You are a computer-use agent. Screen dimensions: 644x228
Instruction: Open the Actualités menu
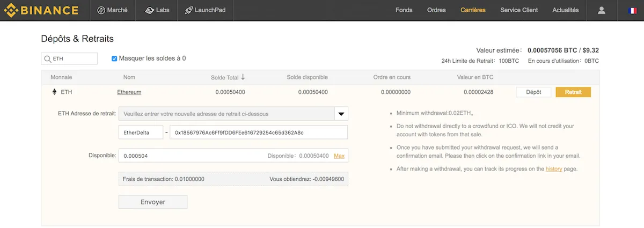(x=566, y=10)
